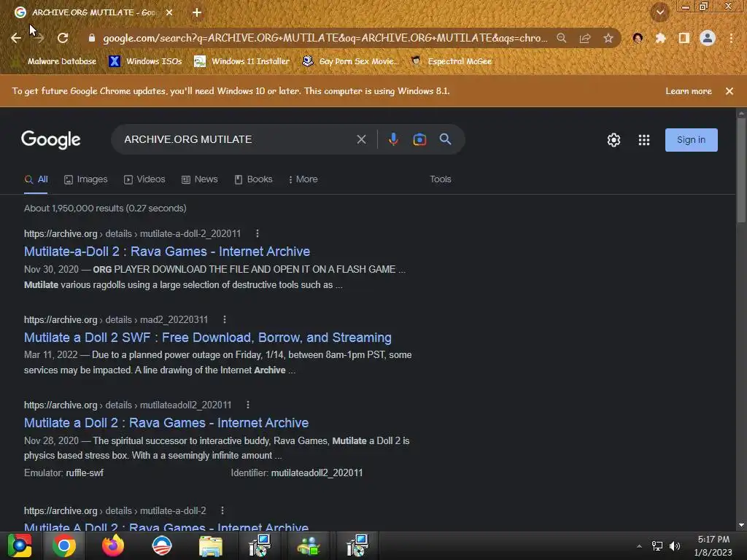This screenshot has height=560, width=747.
Task: Open the Google apps grid
Action: [x=644, y=139]
